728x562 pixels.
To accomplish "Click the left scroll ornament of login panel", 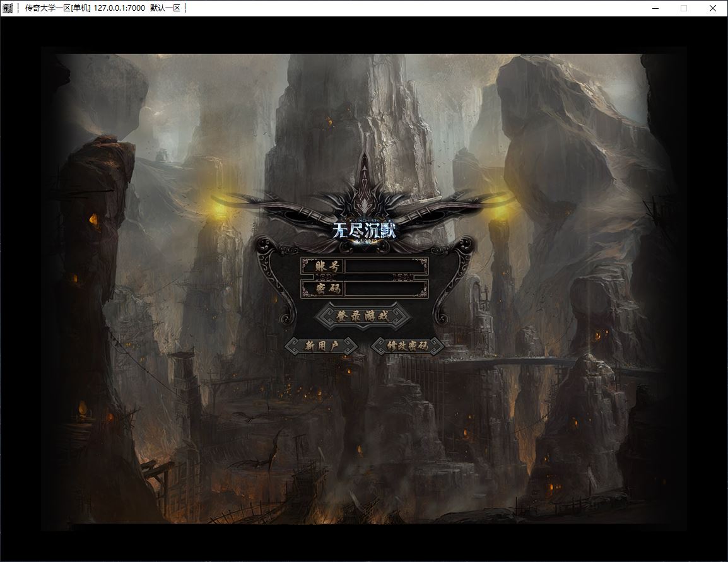I will [x=274, y=281].
